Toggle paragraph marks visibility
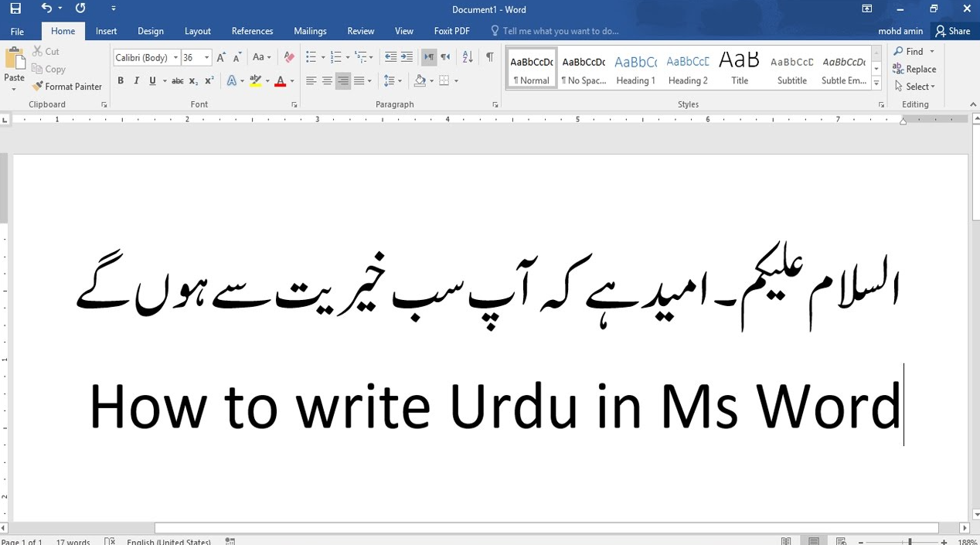This screenshot has height=545, width=980. [489, 56]
